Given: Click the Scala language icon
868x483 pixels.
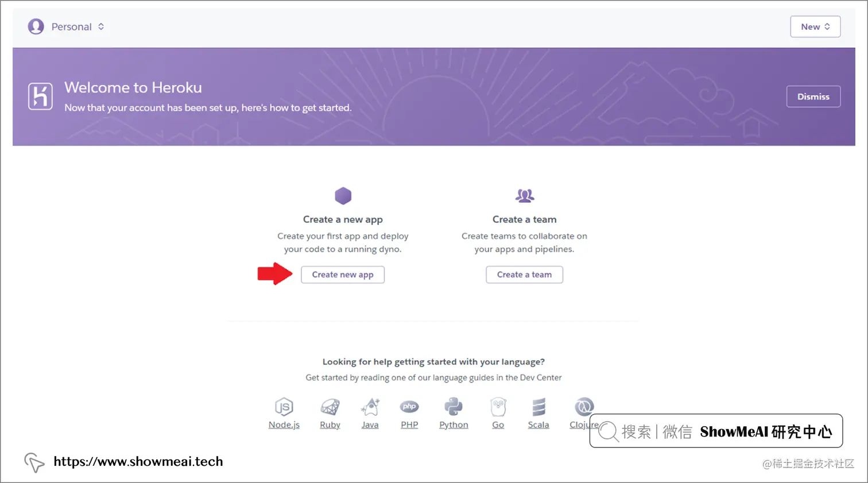Looking at the screenshot, I should point(538,407).
